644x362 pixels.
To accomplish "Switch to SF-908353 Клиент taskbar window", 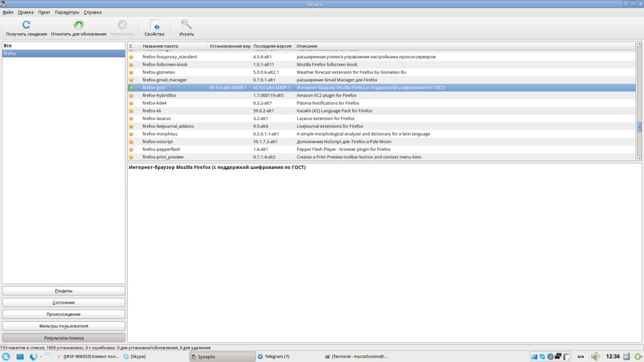I will click(x=88, y=356).
